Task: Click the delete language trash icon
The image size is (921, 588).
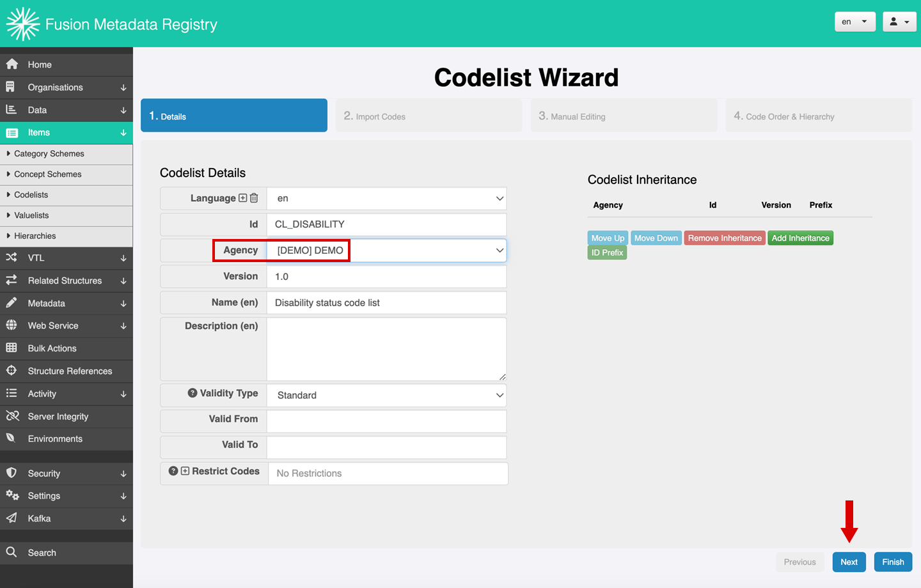Action: click(x=254, y=198)
